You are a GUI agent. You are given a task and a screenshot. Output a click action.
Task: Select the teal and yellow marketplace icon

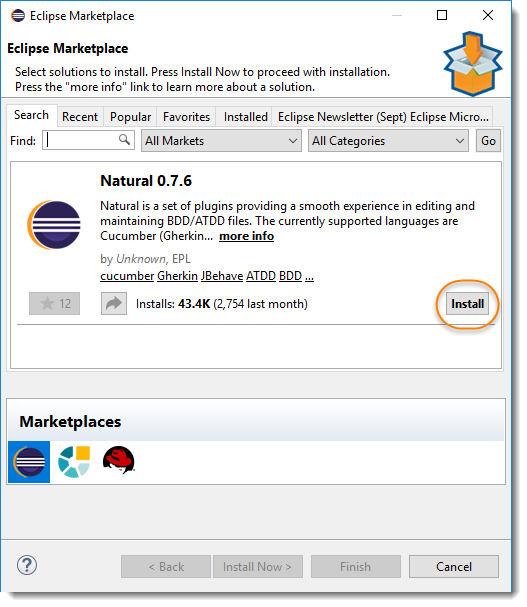pyautogui.click(x=74, y=462)
